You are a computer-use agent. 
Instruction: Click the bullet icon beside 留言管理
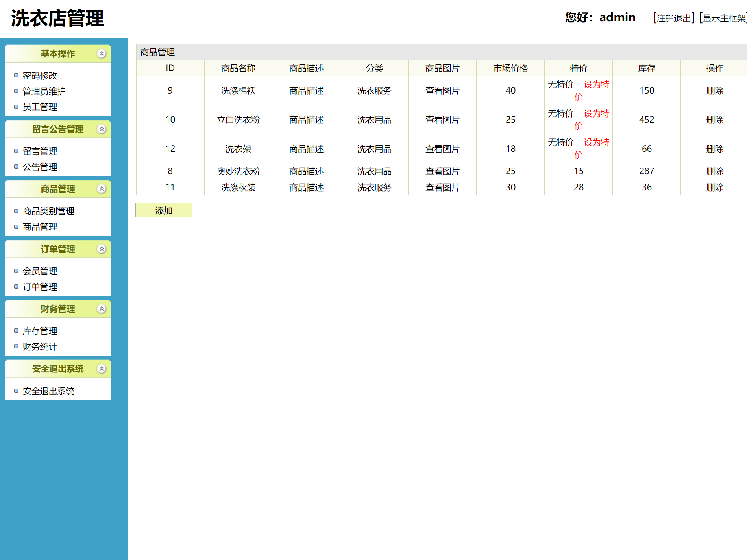point(16,151)
